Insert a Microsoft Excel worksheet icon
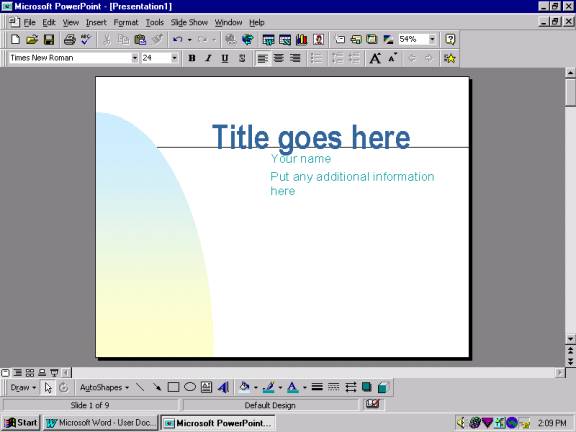Viewport: 576px width, 432px height. 285,39
